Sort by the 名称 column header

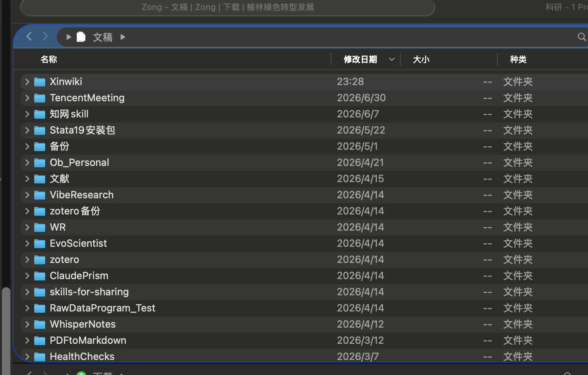tap(49, 59)
